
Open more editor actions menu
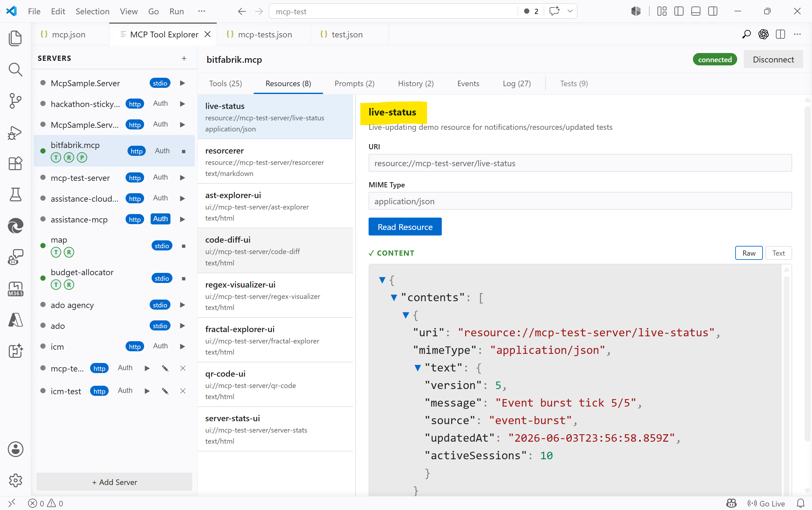pyautogui.click(x=797, y=34)
